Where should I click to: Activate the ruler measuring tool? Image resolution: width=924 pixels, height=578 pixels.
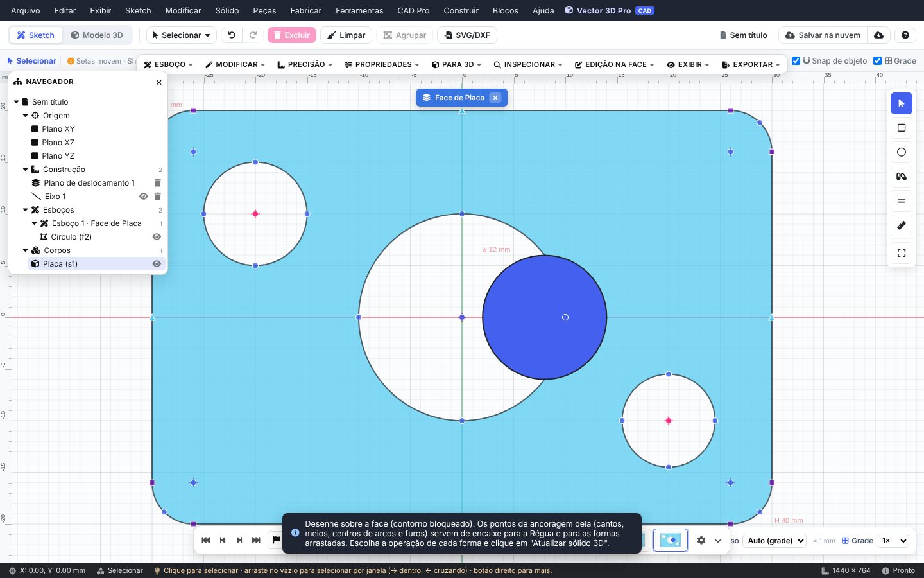[902, 225]
